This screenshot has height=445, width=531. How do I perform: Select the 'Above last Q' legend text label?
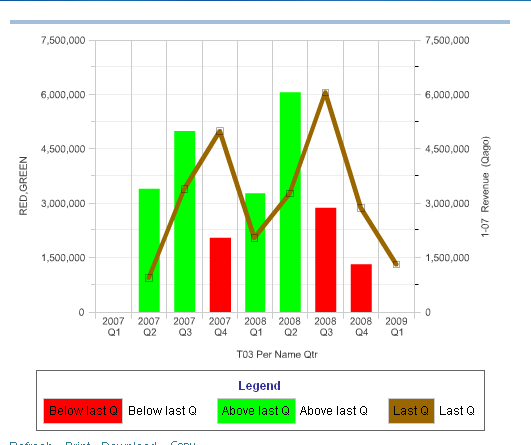tap(334, 411)
